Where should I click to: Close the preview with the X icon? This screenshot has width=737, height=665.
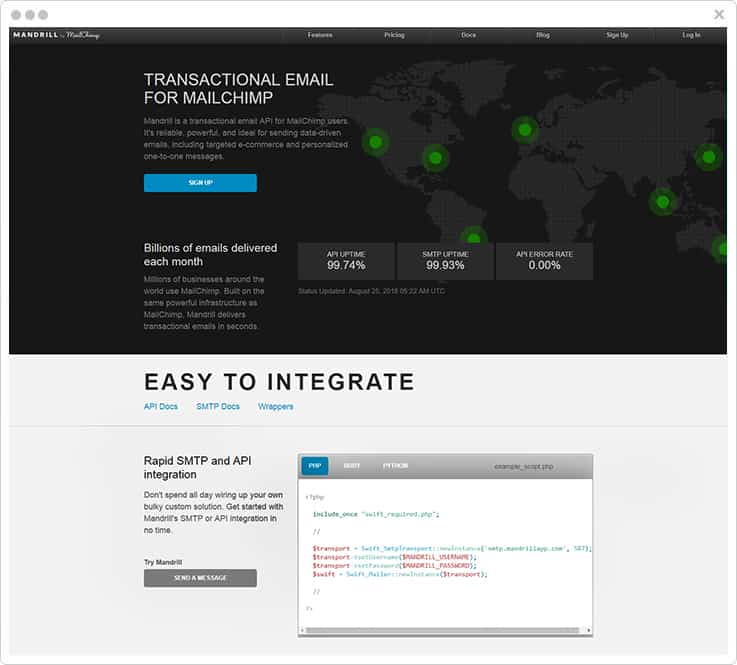(x=719, y=15)
